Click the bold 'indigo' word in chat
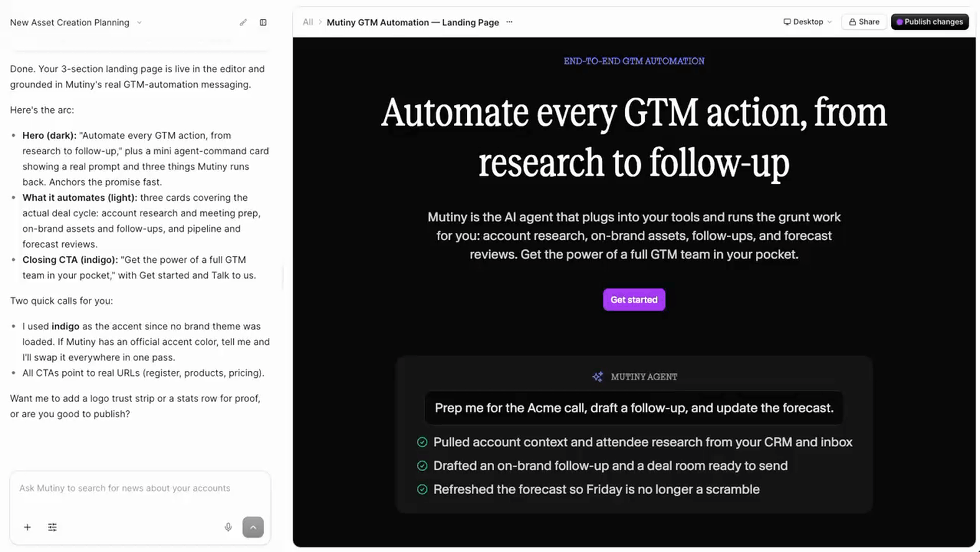This screenshot has height=552, width=980. [65, 326]
